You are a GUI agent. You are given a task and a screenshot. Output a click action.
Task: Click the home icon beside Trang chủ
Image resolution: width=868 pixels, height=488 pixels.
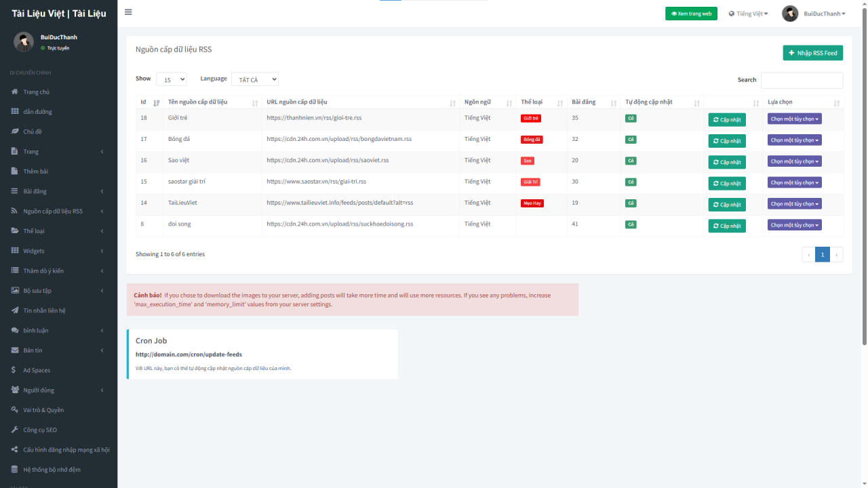pos(15,92)
